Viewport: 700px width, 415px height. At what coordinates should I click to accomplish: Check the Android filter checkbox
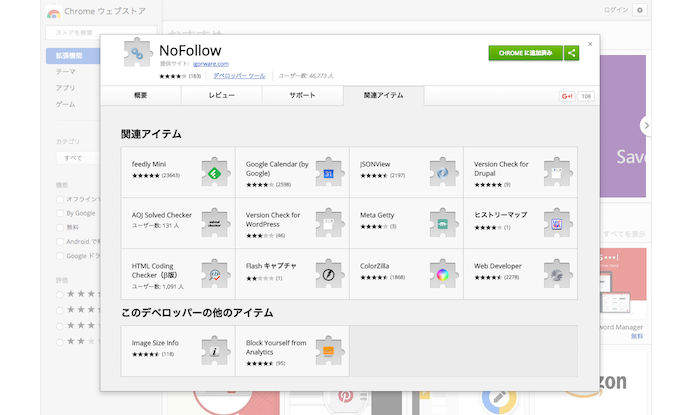point(60,241)
